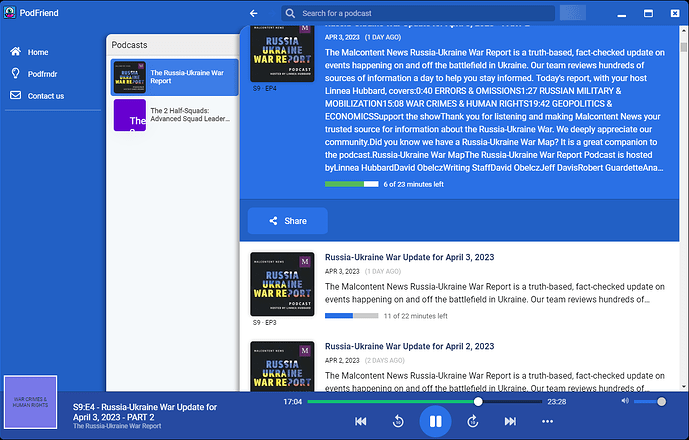This screenshot has height=440, width=689.
Task: Click the 6 of 23 minutes progress bar
Action: pos(352,184)
